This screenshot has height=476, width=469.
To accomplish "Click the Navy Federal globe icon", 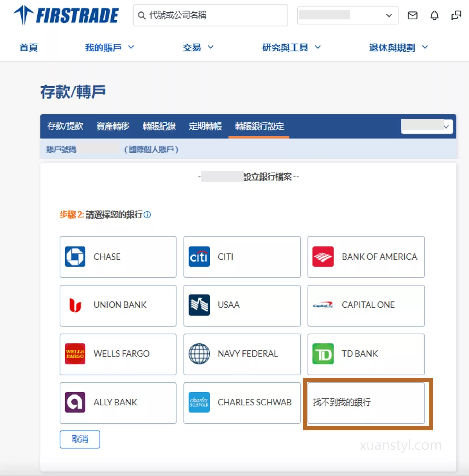I will (x=199, y=354).
